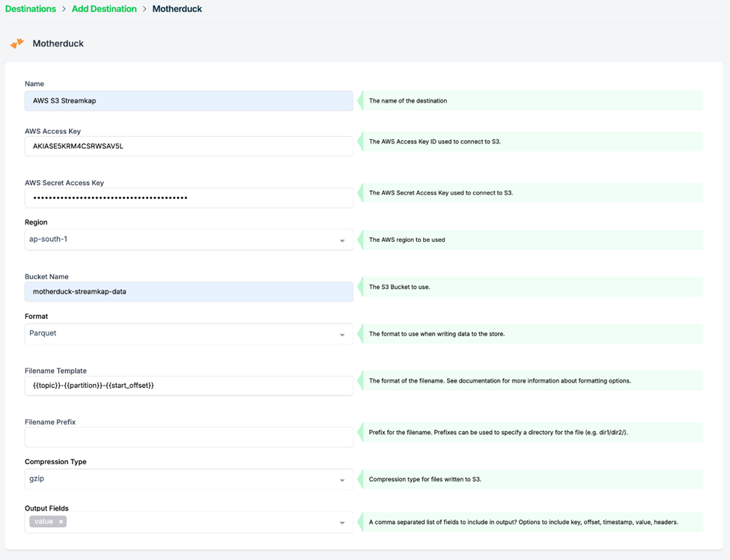Click the empty Filename Prefix field
This screenshot has height=560, width=730.
[x=189, y=437]
